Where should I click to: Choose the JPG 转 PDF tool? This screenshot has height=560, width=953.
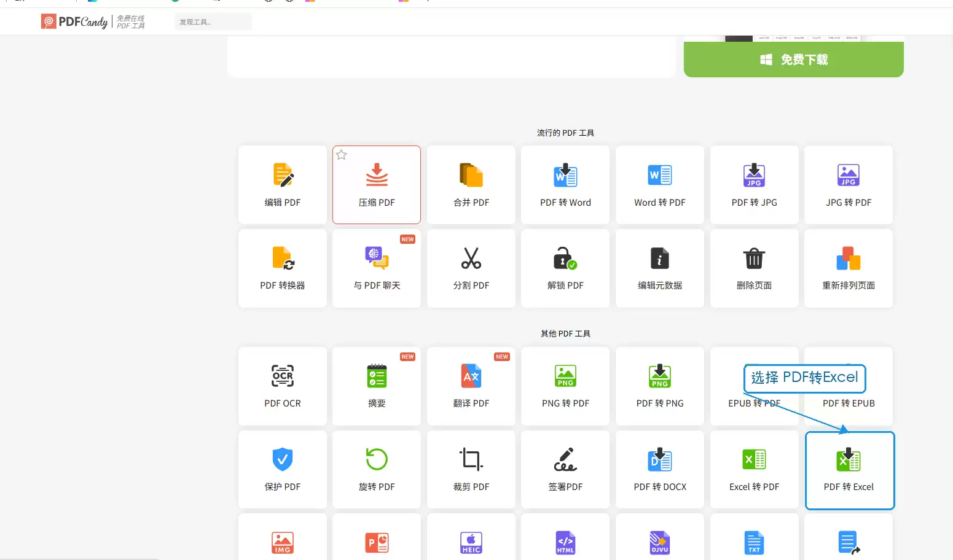tap(849, 185)
